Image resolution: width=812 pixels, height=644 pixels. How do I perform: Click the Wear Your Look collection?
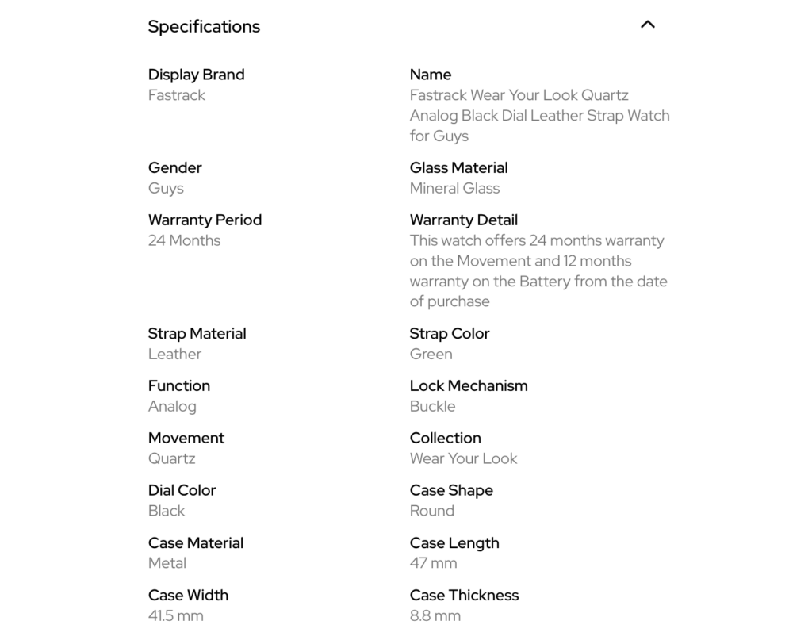[463, 458]
